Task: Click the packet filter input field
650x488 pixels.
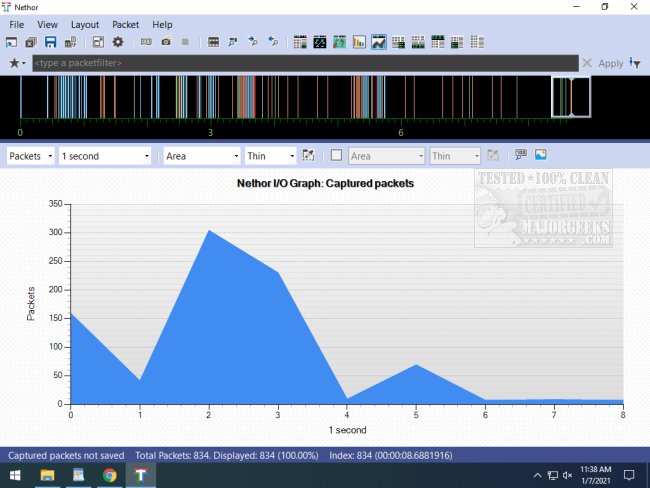Action: (300, 63)
